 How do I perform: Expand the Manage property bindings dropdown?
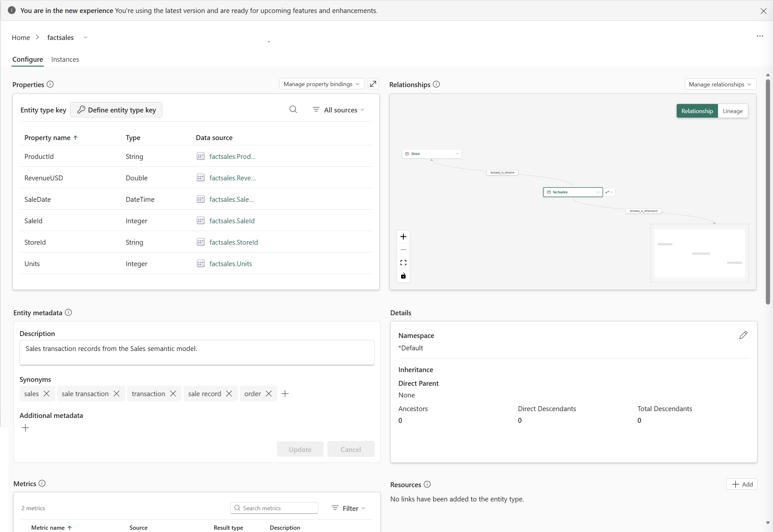pyautogui.click(x=322, y=84)
